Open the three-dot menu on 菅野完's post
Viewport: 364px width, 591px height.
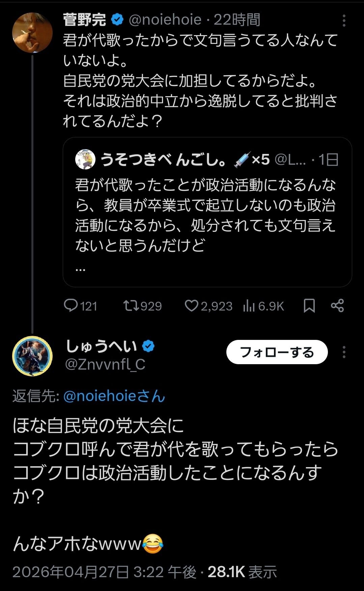[344, 21]
